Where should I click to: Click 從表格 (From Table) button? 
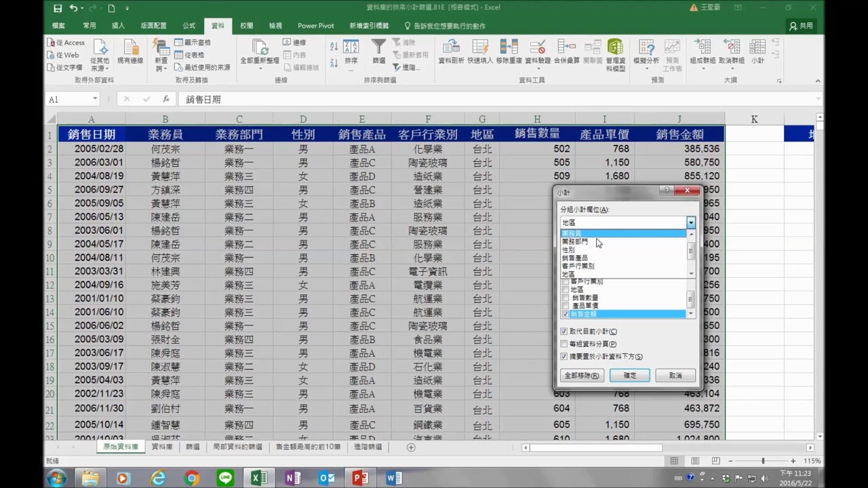coord(189,55)
